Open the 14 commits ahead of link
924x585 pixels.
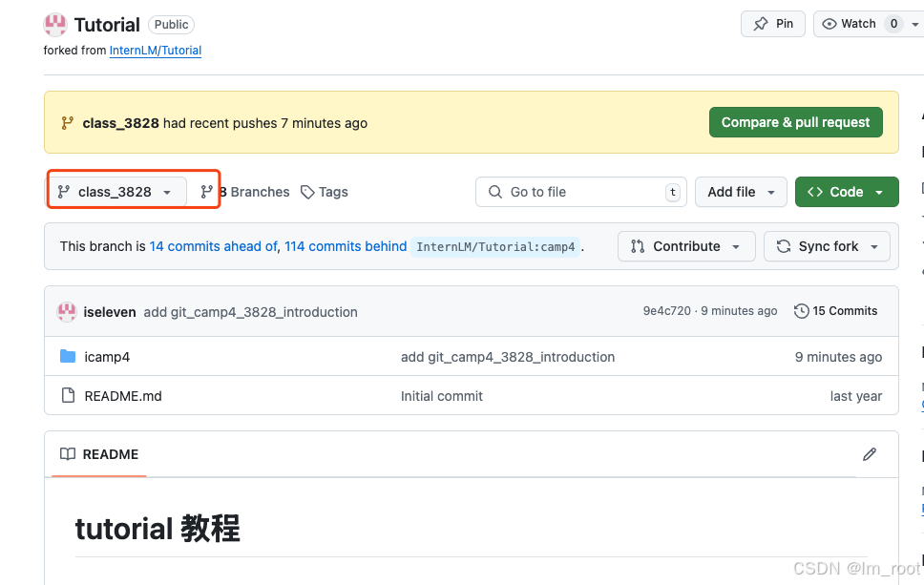tap(213, 246)
